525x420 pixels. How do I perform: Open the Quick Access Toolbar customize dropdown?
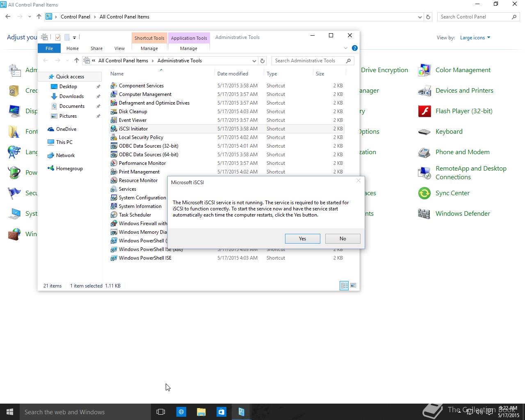pos(74,37)
